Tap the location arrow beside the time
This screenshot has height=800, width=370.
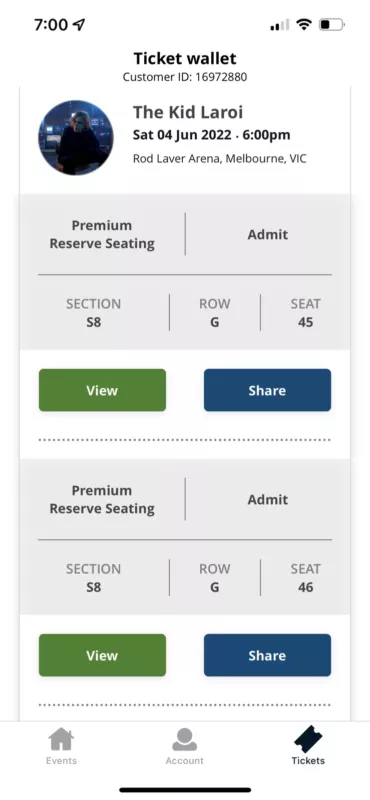[x=79, y=24]
